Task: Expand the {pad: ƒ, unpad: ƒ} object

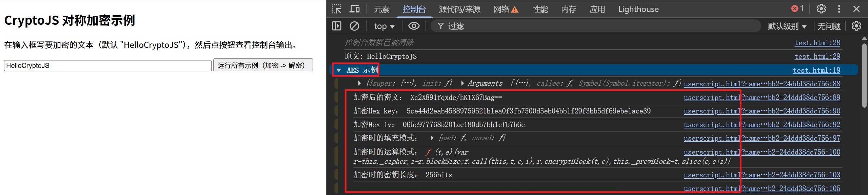Action: 432,138
